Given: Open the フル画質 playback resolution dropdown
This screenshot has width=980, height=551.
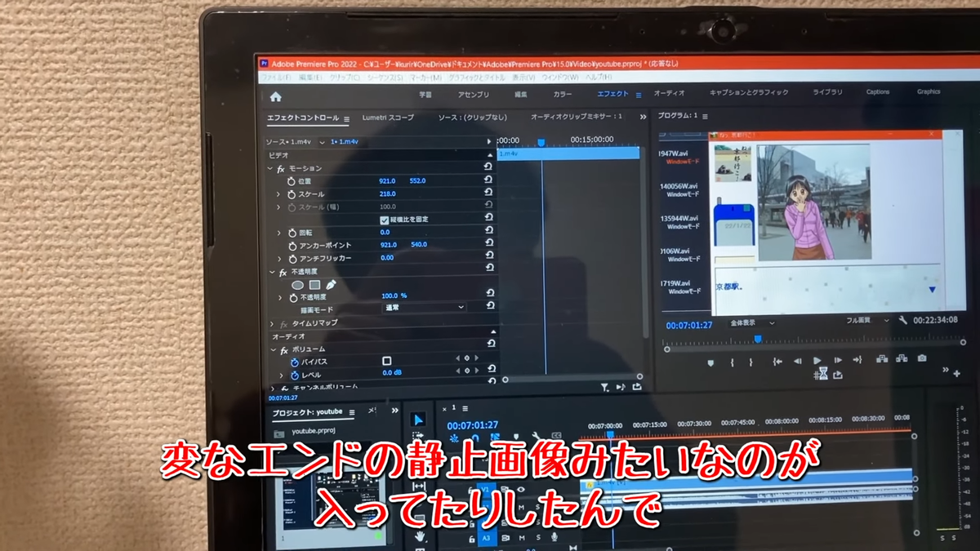Looking at the screenshot, I should coord(867,321).
